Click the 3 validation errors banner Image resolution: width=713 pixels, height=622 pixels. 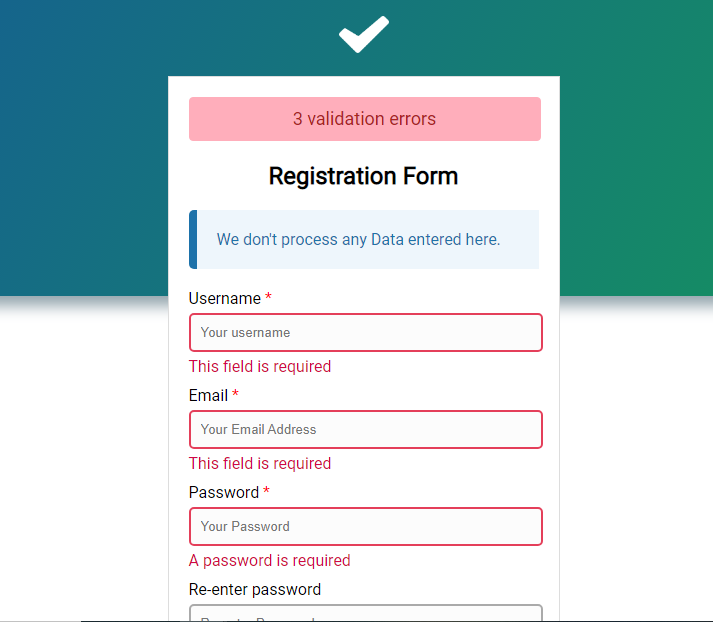click(x=365, y=119)
